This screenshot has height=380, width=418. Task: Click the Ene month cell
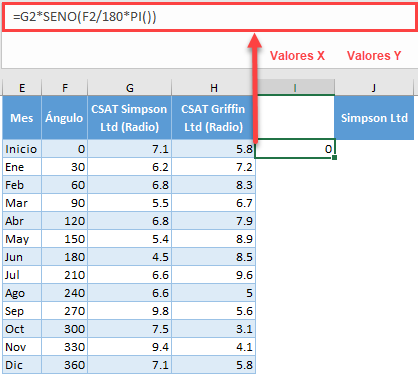(22, 167)
